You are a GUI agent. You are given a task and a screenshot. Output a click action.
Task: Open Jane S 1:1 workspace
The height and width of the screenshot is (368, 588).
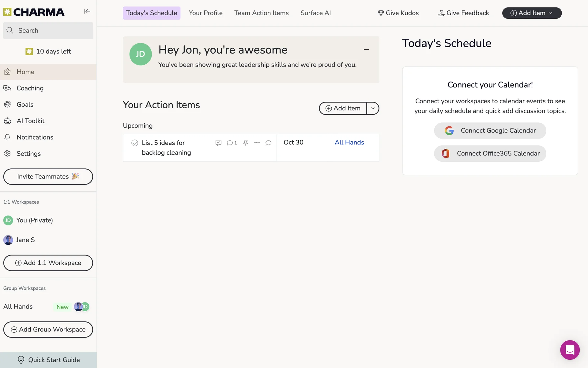pos(25,240)
